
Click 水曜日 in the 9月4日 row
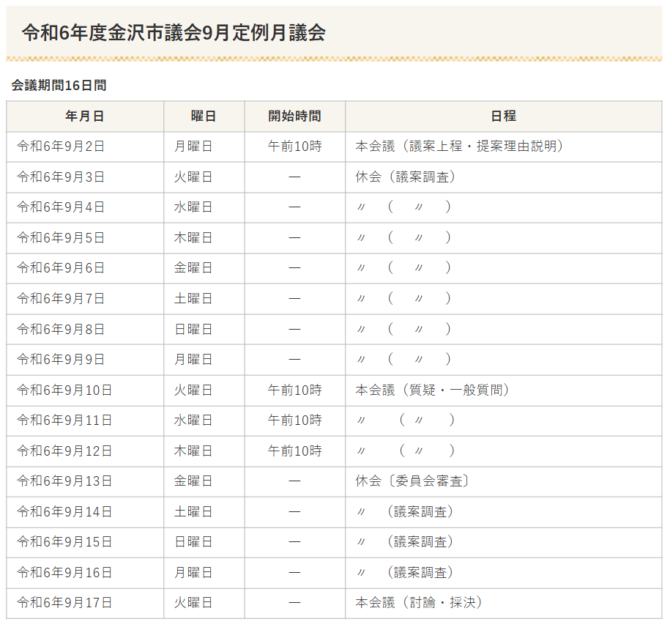pos(204,207)
